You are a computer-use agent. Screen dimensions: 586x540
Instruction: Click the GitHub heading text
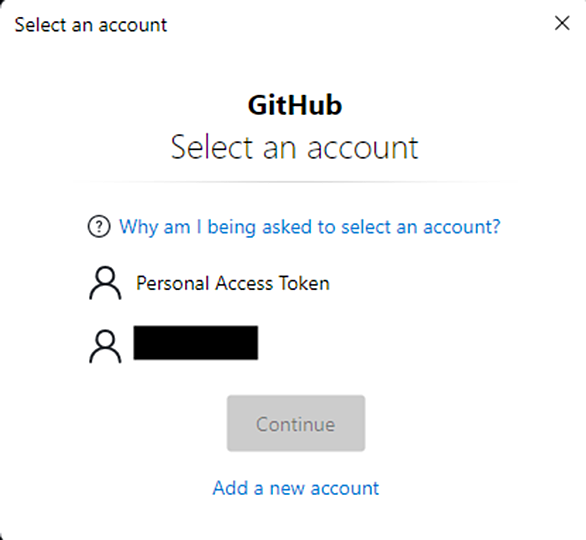coord(295,105)
